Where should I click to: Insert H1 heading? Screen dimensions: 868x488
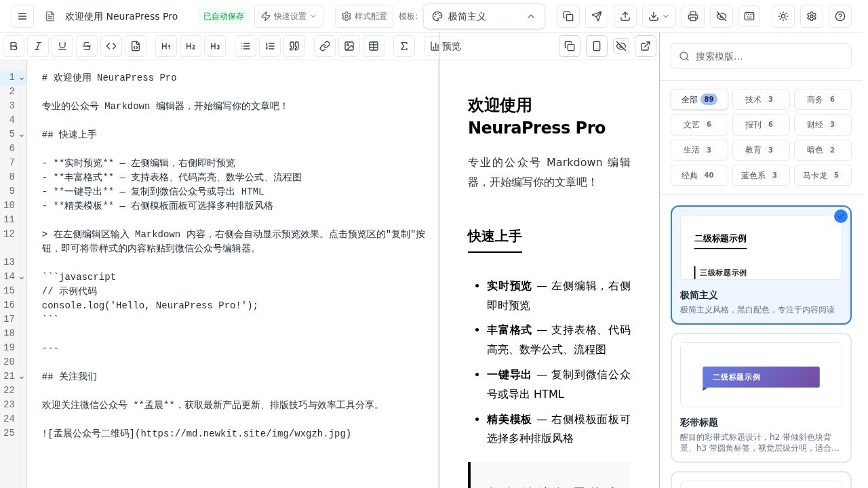point(166,46)
